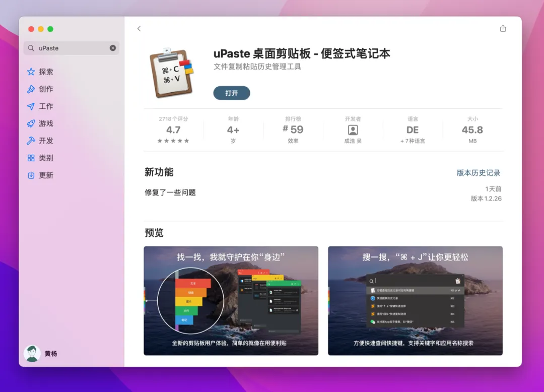Click the 黄杨 account name
Screen dimensions: 544x392
[x=51, y=354]
